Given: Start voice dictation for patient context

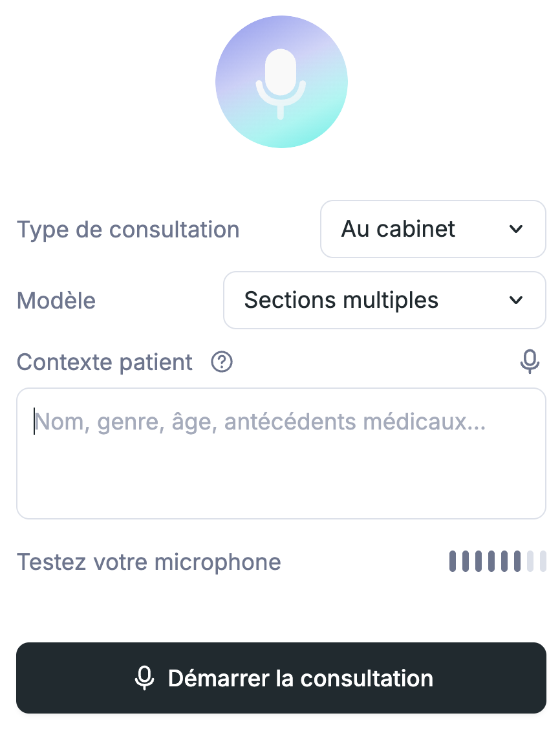Looking at the screenshot, I should tap(530, 362).
